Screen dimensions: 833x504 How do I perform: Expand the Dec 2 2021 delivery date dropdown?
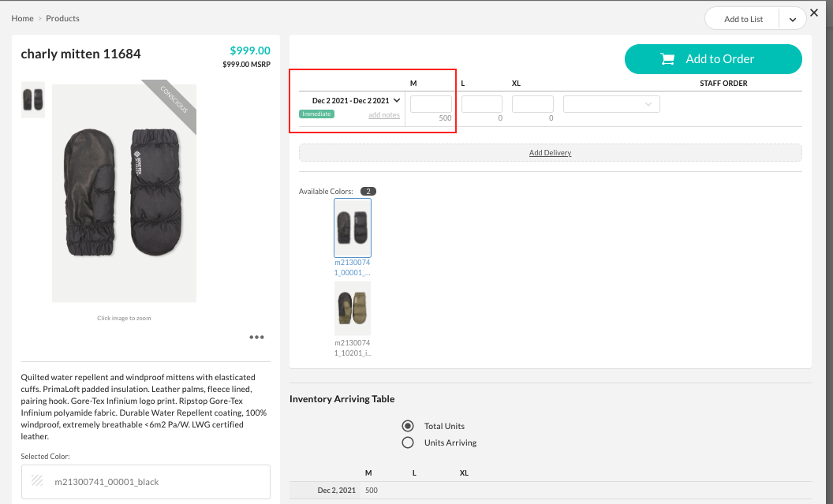[397, 100]
